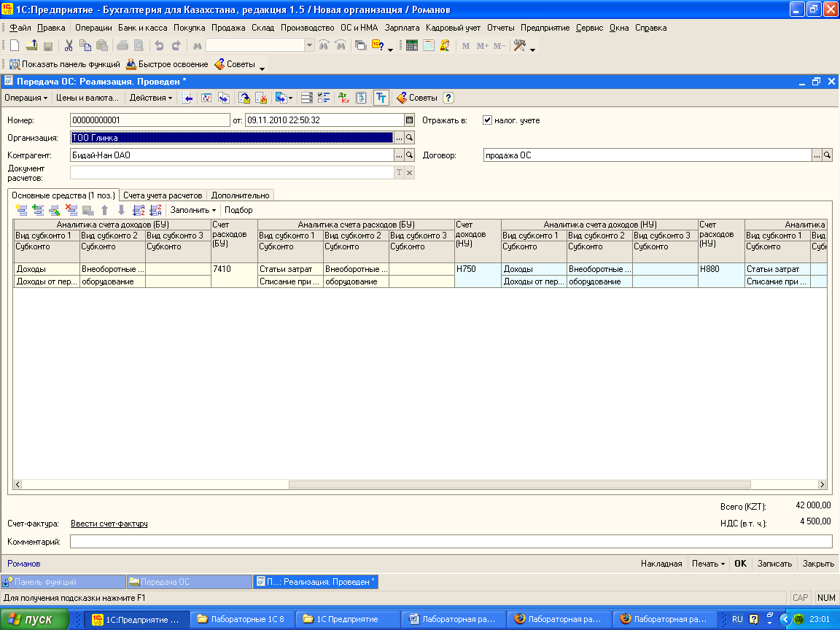Open the Действия dropdown menu
The height and width of the screenshot is (630, 840).
tap(150, 98)
